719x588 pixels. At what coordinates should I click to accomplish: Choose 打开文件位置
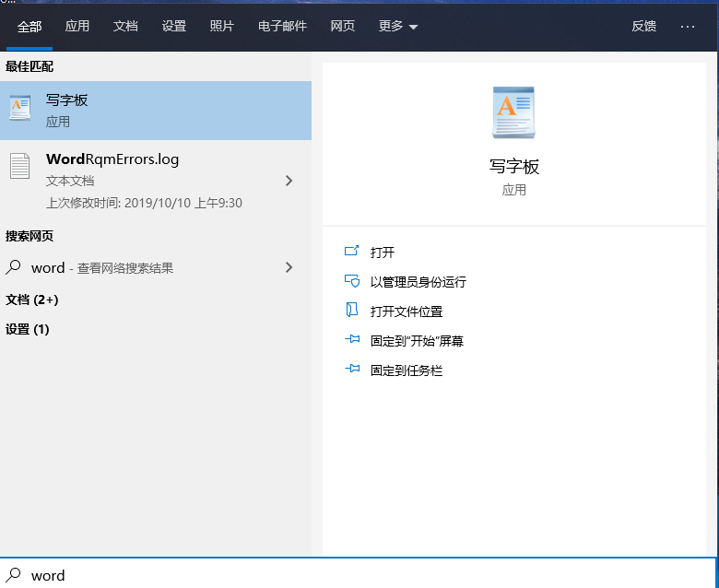pyautogui.click(x=407, y=312)
